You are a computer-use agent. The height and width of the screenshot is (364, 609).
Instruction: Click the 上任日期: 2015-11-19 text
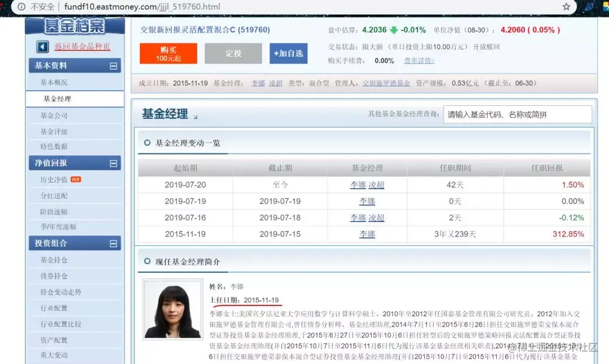244,300
